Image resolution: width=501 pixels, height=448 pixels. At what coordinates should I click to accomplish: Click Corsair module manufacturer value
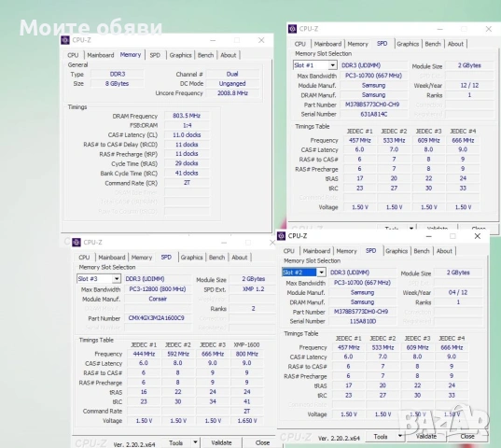pos(158,299)
